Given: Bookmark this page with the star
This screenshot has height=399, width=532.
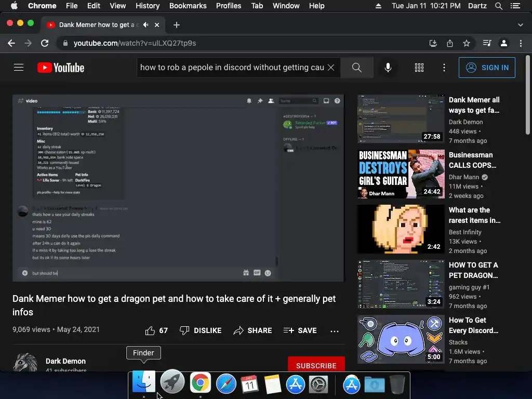Looking at the screenshot, I should [467, 43].
